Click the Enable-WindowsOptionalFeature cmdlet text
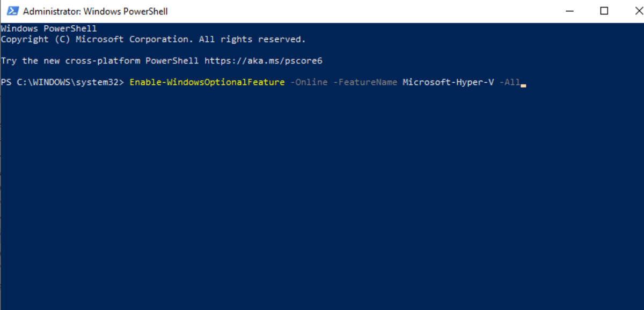 click(x=207, y=82)
